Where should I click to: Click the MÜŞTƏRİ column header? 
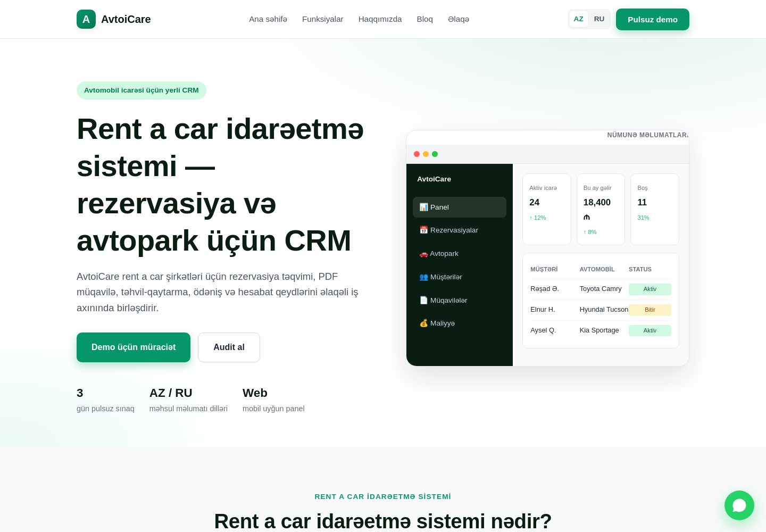544,269
